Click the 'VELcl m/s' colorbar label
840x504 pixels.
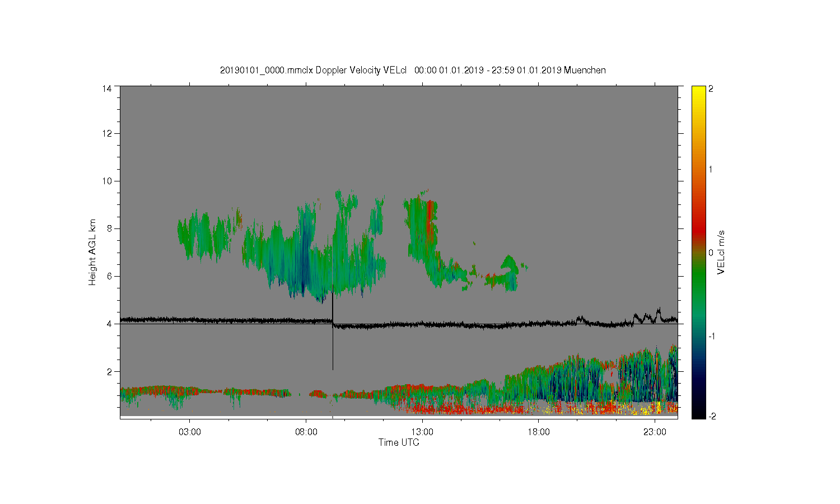[721, 253]
